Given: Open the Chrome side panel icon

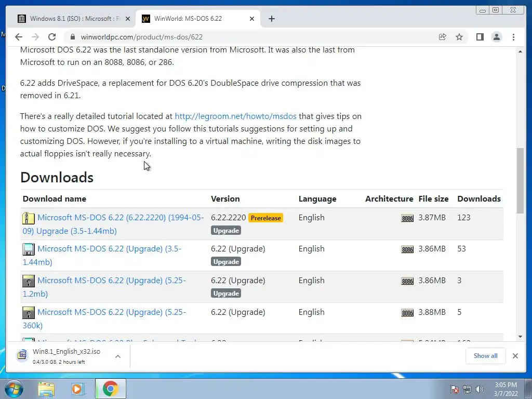Looking at the screenshot, I should tap(480, 37).
